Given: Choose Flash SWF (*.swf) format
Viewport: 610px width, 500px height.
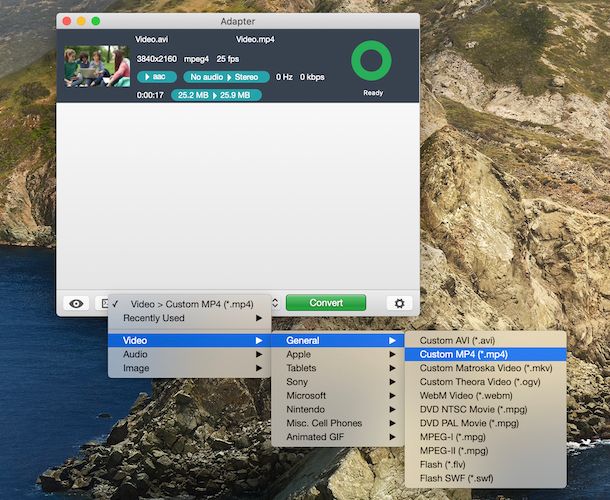Looking at the screenshot, I should click(x=486, y=479).
